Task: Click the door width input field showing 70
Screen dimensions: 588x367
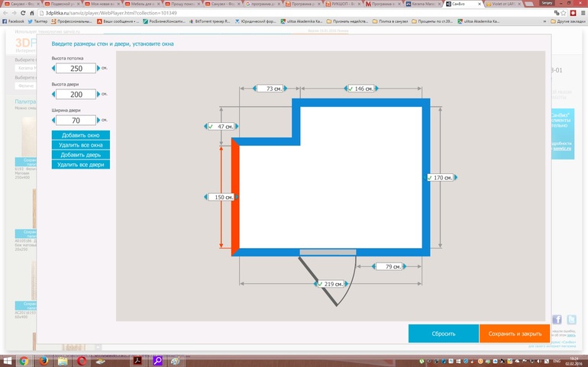Action: [76, 121]
